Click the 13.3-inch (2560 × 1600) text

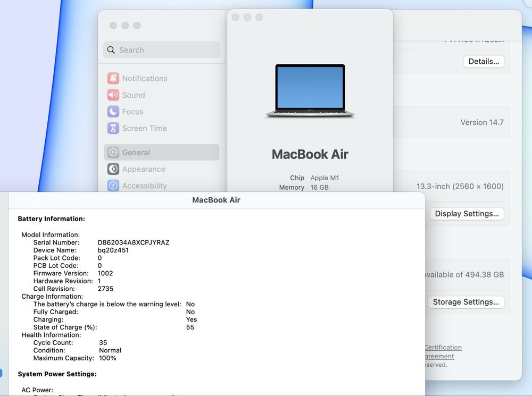coord(460,186)
